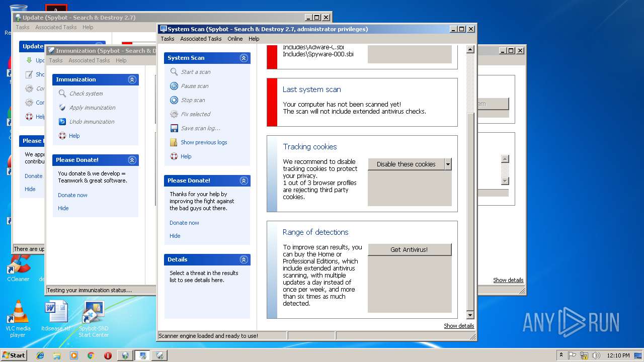Screen dimensions: 644x362
Task: Open Tasks menu in Immunization window
Action: (56, 60)
